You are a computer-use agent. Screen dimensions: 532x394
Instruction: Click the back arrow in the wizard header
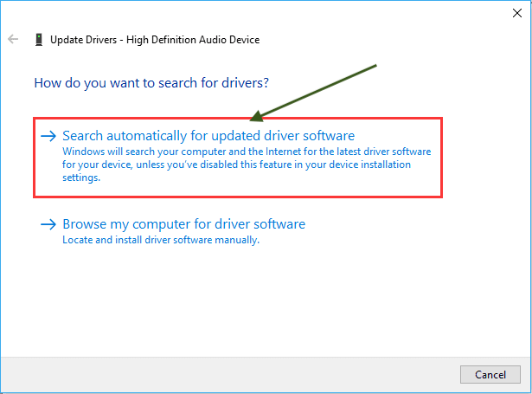coord(13,40)
